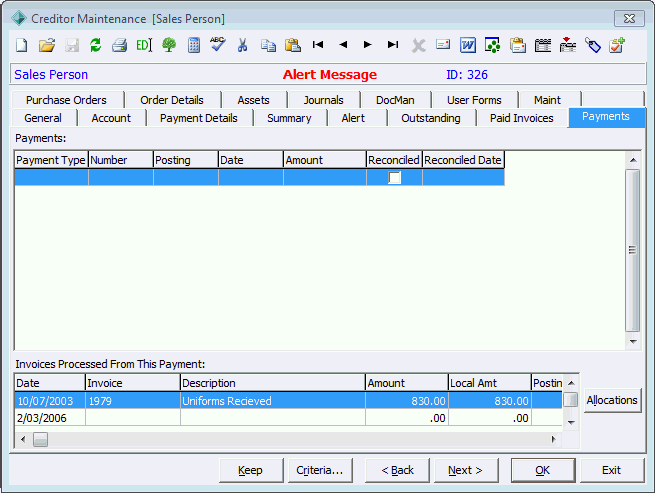The width and height of the screenshot is (655, 493).
Task: Create a new record with blank page icon
Action: pos(22,45)
